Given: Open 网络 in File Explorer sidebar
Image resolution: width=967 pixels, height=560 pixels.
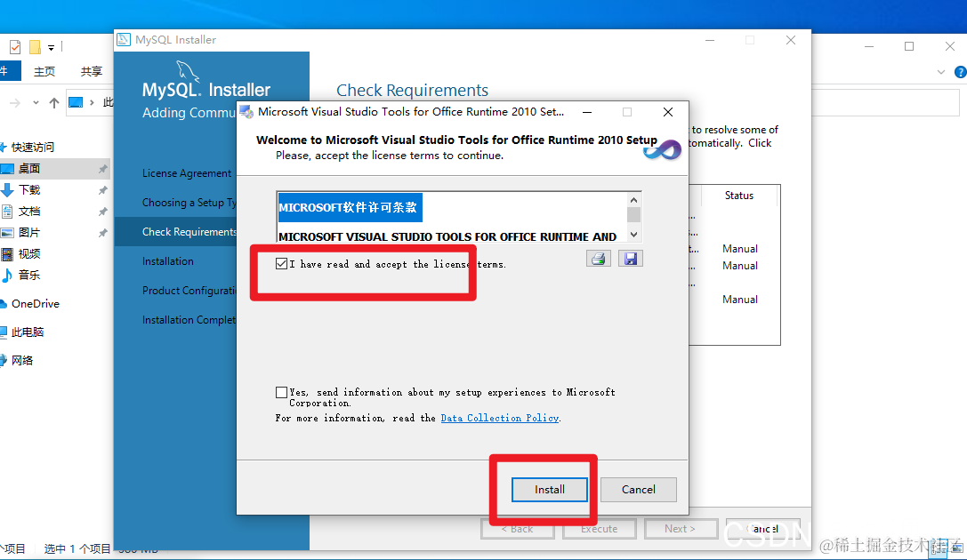Looking at the screenshot, I should point(22,360).
